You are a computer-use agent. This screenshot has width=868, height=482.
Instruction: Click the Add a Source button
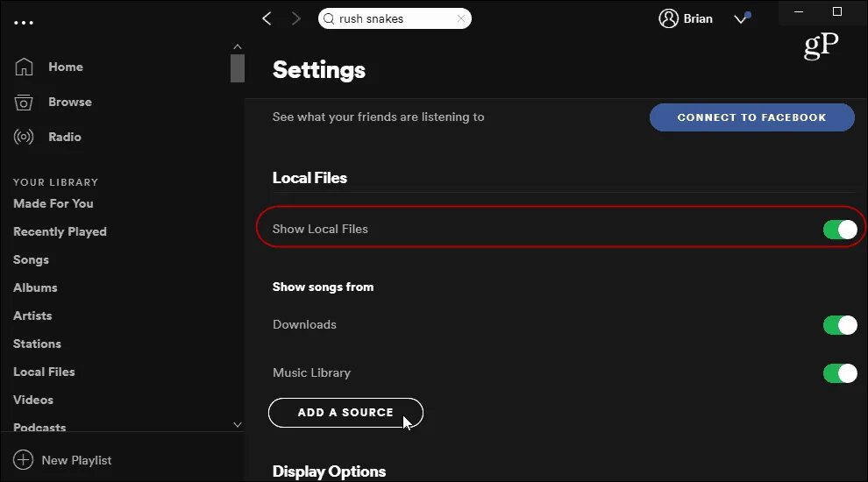point(345,413)
